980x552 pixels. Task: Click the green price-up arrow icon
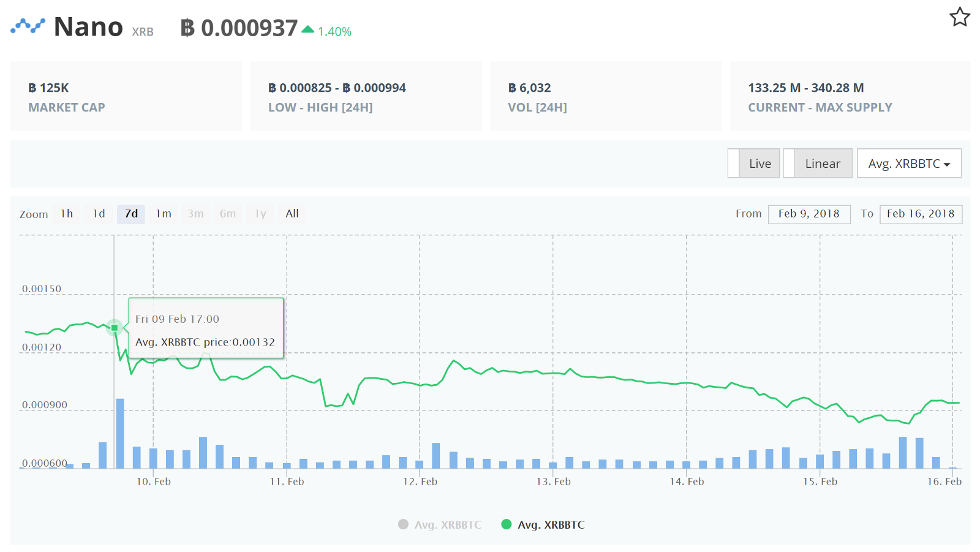point(308,29)
